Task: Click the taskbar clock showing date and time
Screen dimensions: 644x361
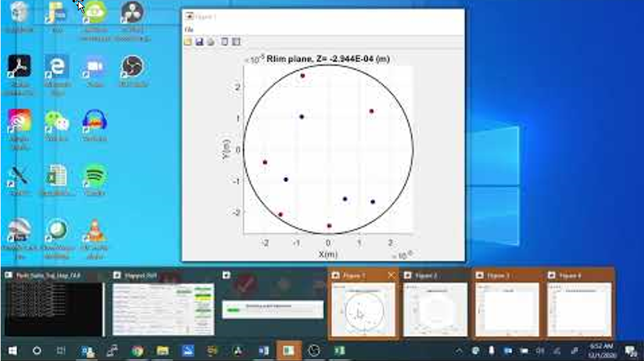Action: [x=601, y=350]
